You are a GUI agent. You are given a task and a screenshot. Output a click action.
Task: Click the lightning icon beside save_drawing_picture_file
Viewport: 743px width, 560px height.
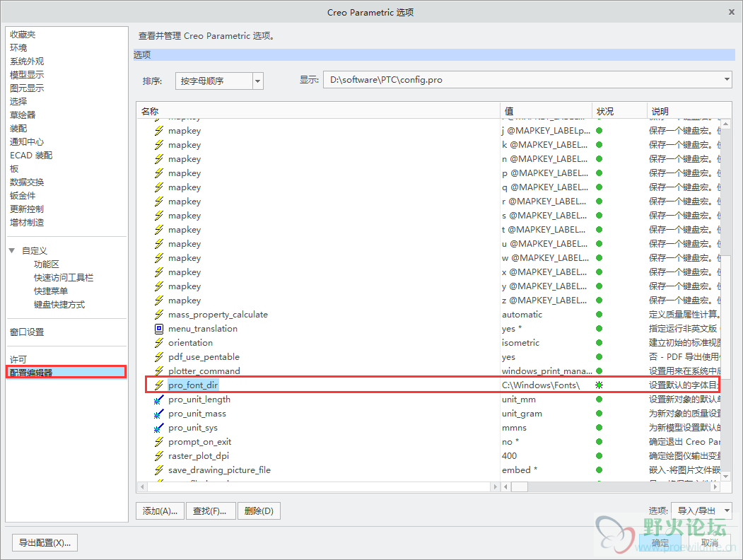pos(159,470)
